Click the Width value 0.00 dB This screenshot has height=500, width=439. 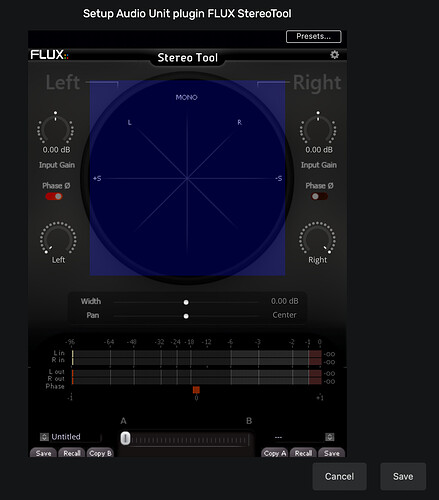[x=284, y=301]
